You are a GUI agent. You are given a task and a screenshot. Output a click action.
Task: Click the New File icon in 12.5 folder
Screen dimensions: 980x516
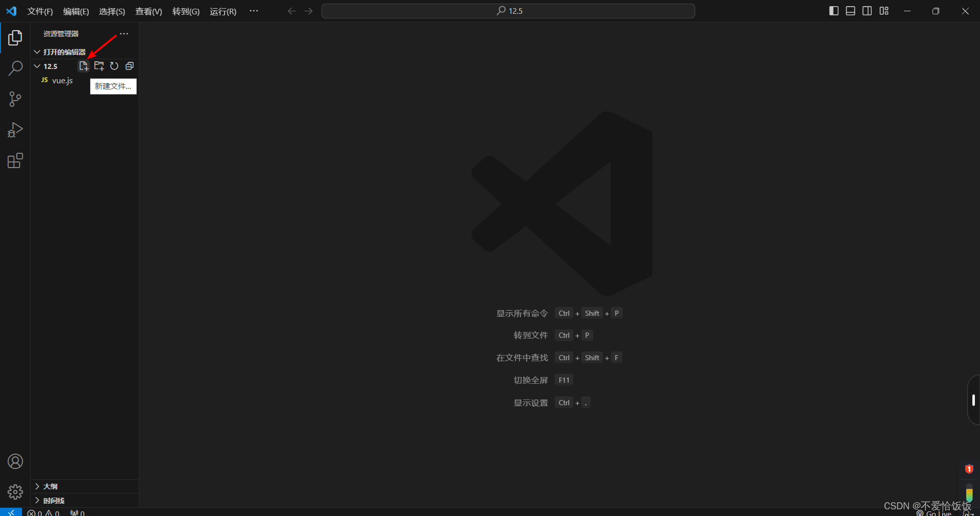coord(84,66)
